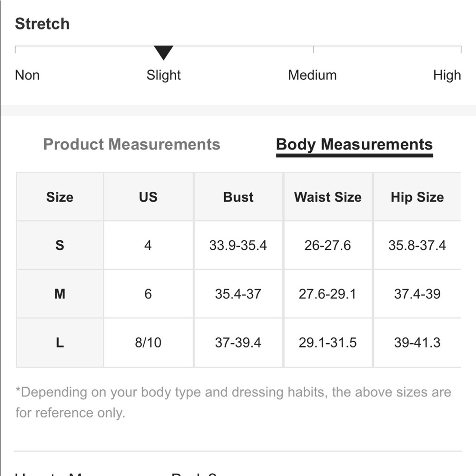Click the Waist Size column header

pyautogui.click(x=328, y=197)
